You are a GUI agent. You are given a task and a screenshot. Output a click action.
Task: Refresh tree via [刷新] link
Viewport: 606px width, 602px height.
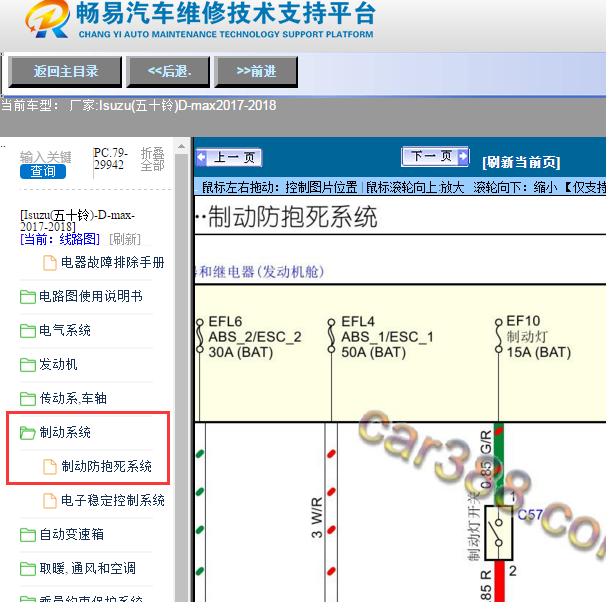click(x=125, y=239)
